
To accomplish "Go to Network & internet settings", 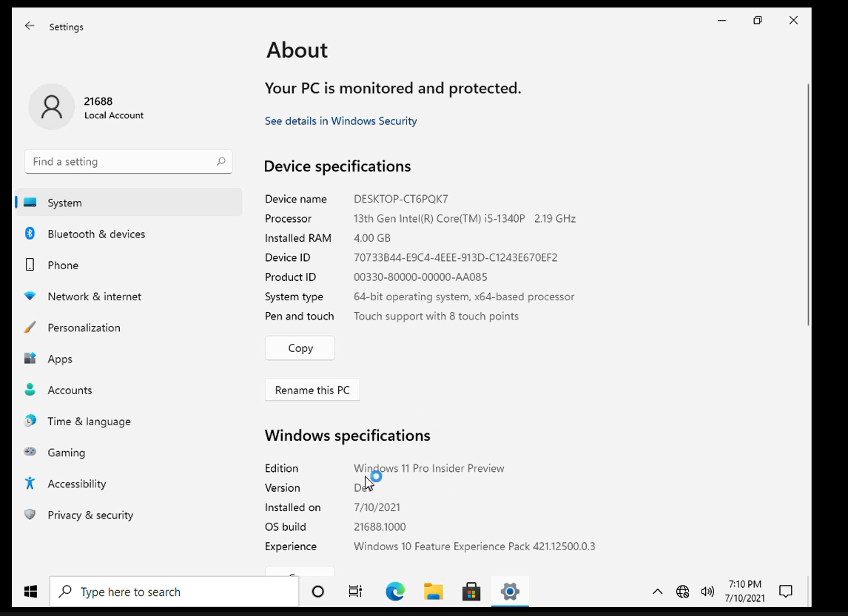I will tap(94, 297).
